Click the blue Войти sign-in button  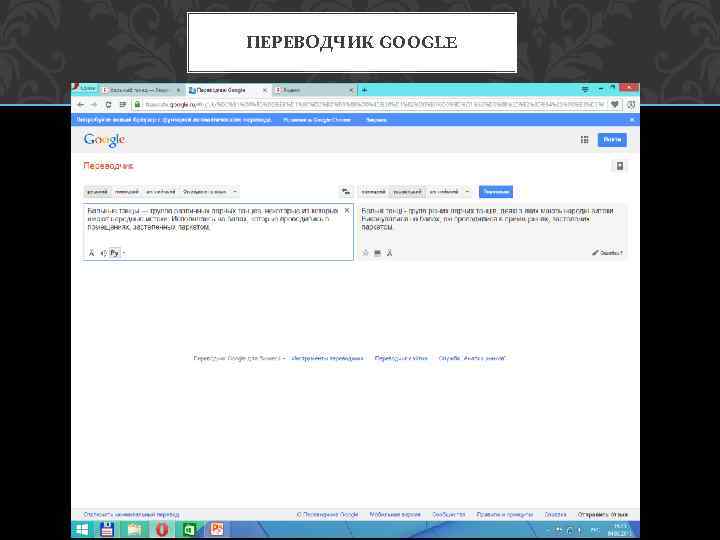[x=612, y=140]
